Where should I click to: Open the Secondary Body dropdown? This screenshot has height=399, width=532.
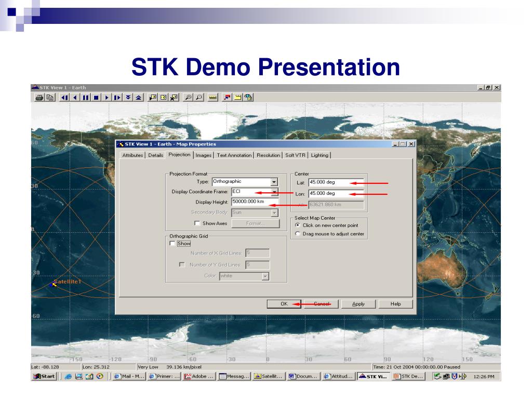274,212
